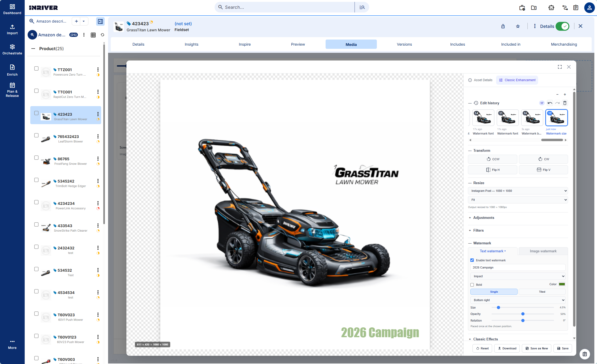Viewport: 597px width, 364px height.
Task: Open the clipboard icon in top bar
Action: [576, 7]
